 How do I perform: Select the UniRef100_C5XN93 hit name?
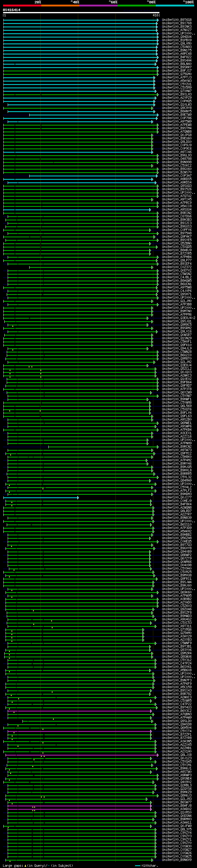click(177, 47)
